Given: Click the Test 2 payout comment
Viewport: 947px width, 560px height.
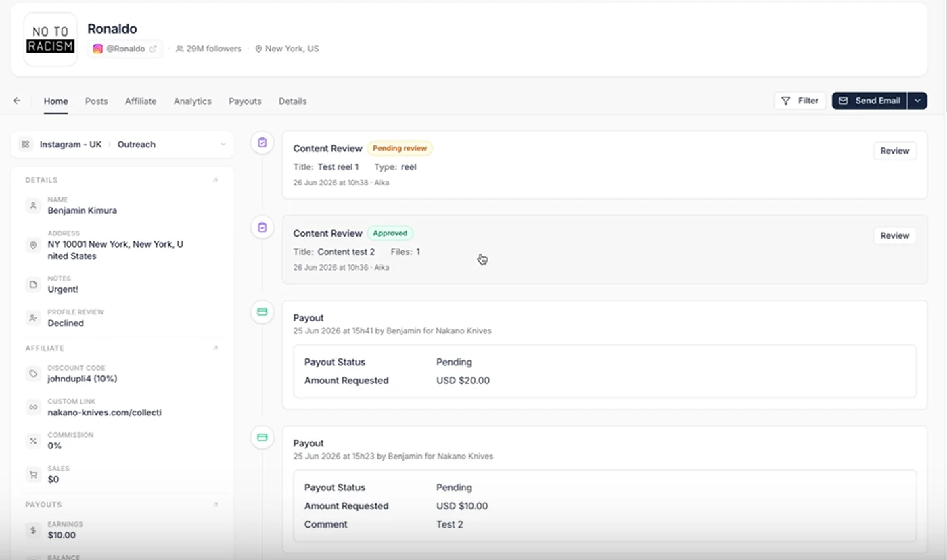Looking at the screenshot, I should pos(450,524).
